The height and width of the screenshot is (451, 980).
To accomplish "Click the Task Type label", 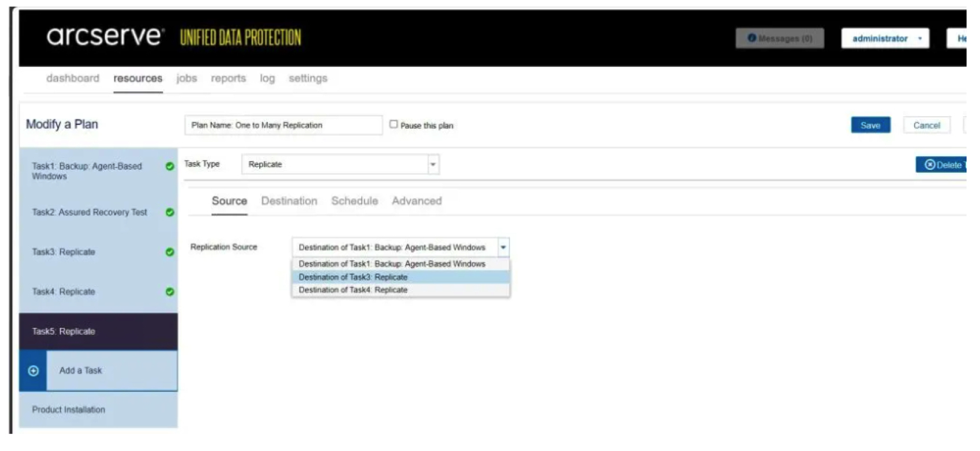I will coord(202,164).
